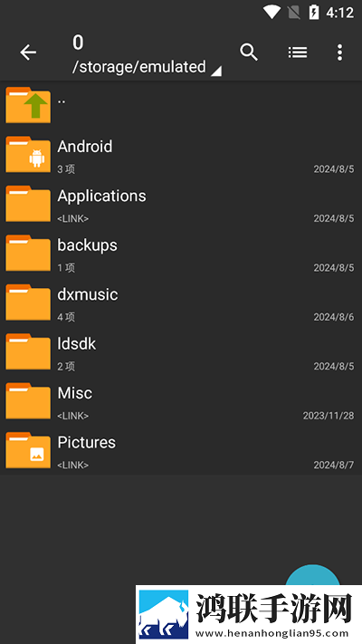Tap the Applications folder icon
The image size is (362, 644).
[x=28, y=203]
